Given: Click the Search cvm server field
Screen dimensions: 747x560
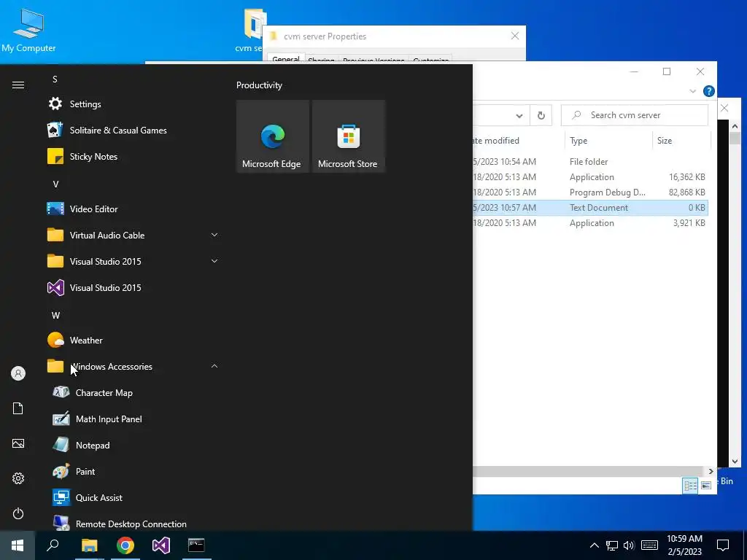Looking at the screenshot, I should (x=635, y=115).
